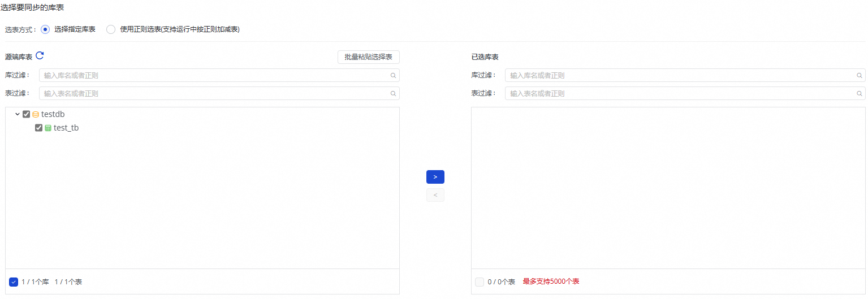The width and height of the screenshot is (868, 299).
Task: Select the test_tb tree label
Action: pyautogui.click(x=66, y=128)
